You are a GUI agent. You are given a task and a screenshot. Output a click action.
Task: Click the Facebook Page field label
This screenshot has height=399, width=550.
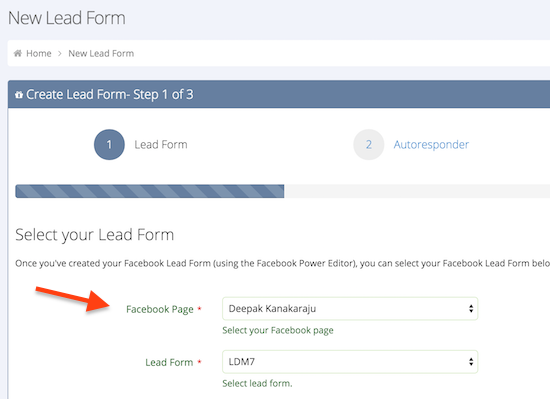(160, 309)
